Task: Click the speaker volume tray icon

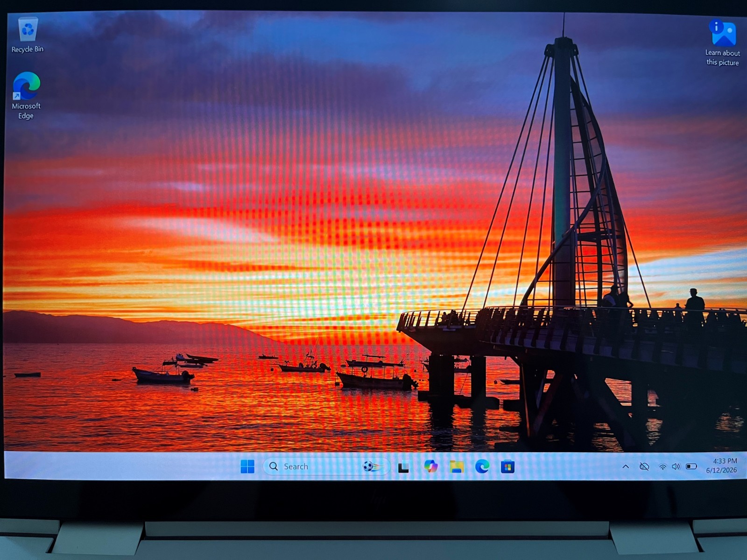Action: coord(676,467)
